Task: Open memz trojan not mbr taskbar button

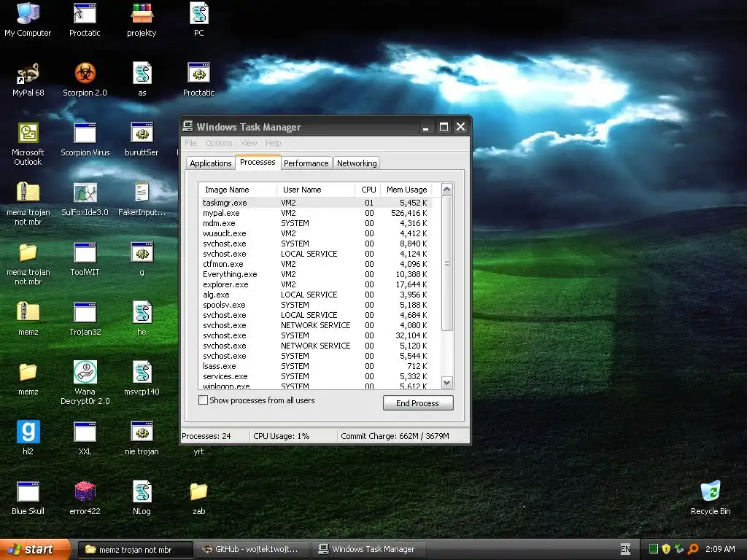Action: [x=135, y=550]
